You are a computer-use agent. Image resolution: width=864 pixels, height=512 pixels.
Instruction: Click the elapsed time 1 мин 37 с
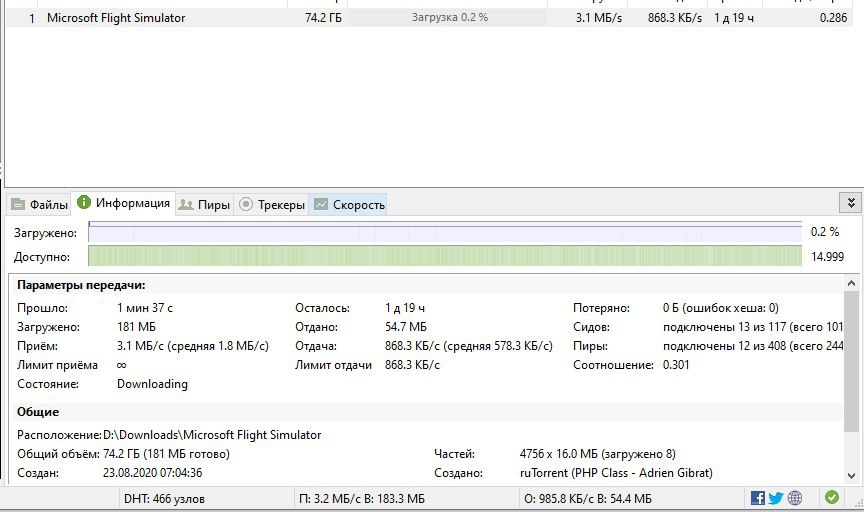[x=145, y=308]
